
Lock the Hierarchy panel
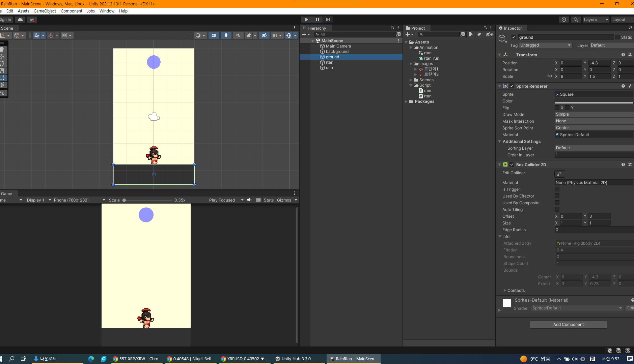click(x=392, y=28)
